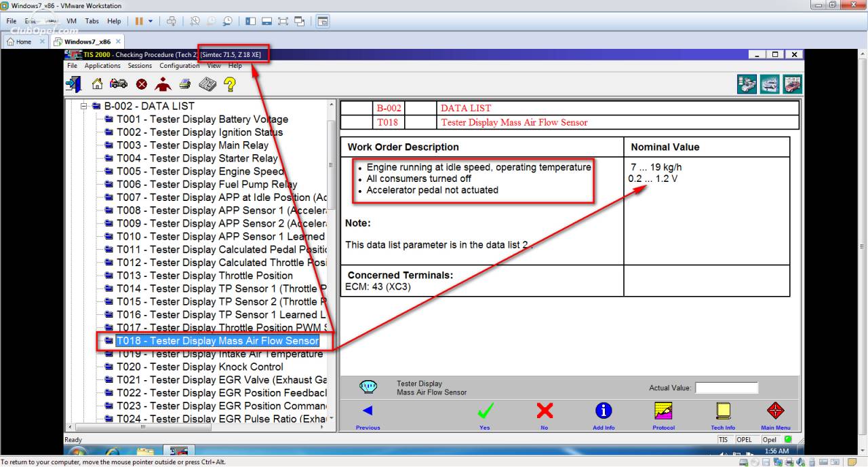Select T013 Tester Display Throttle Position
The height and width of the screenshot is (467, 868).
pyautogui.click(x=205, y=276)
